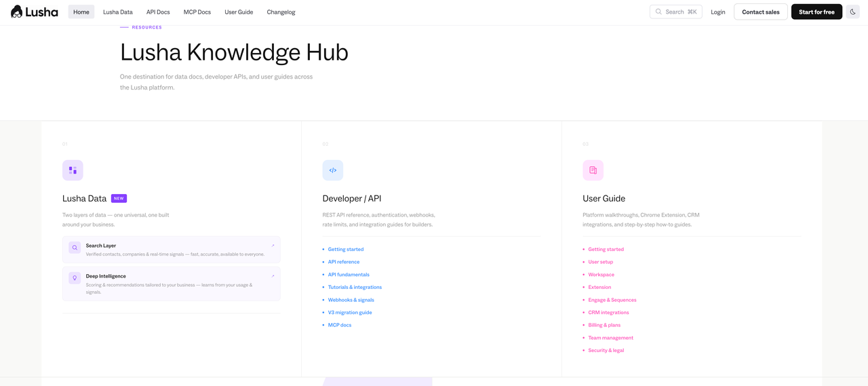Open User Guide Getting started link

pos(606,249)
